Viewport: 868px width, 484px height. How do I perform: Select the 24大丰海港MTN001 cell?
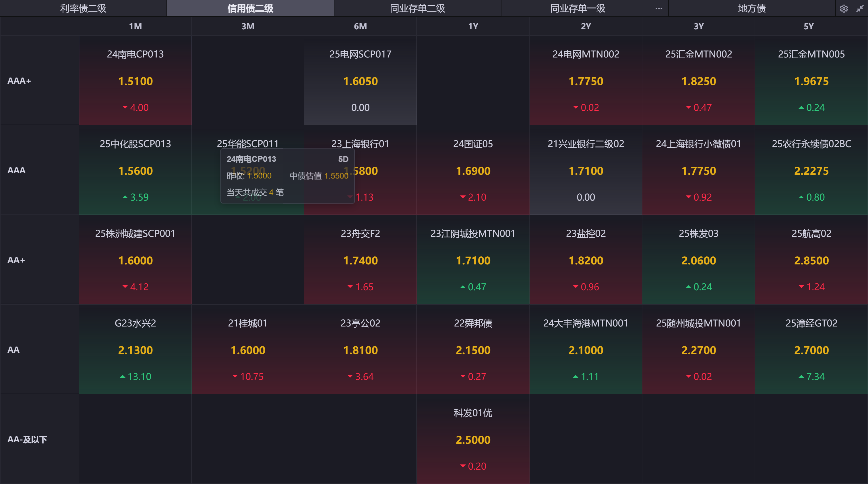pyautogui.click(x=586, y=350)
